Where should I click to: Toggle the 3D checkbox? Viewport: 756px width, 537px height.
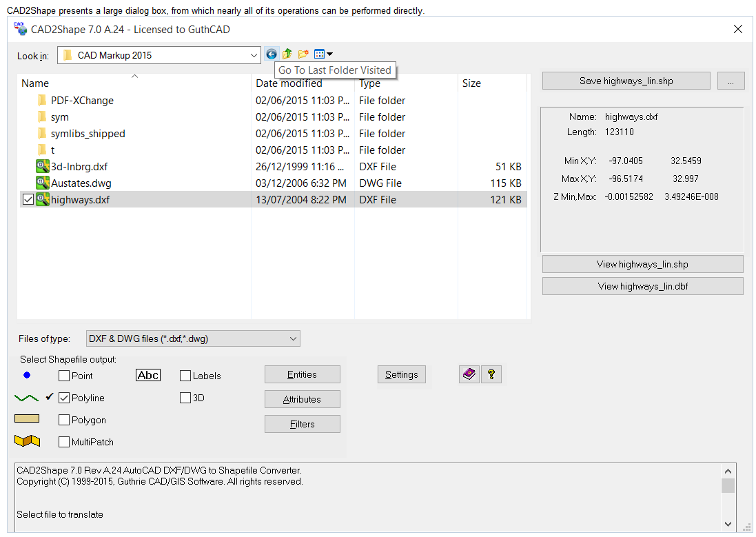pyautogui.click(x=185, y=398)
